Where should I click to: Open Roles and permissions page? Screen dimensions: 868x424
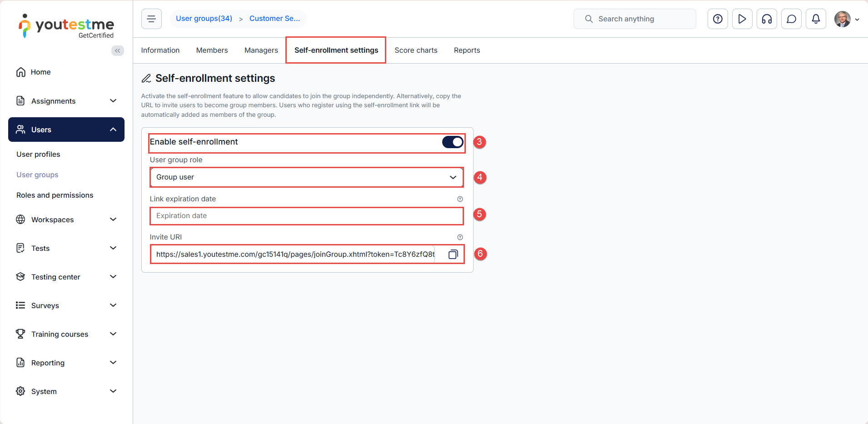point(55,195)
